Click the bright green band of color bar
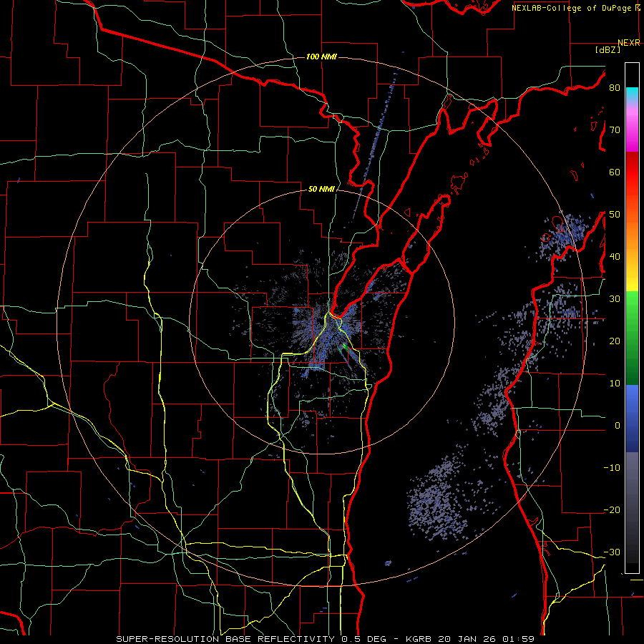Viewport: 644px width, 644px height. (632, 306)
